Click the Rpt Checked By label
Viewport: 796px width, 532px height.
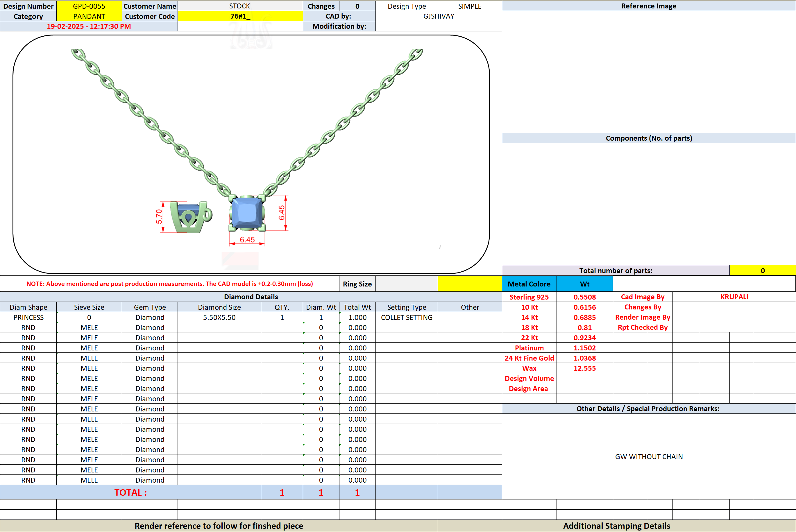(643, 327)
